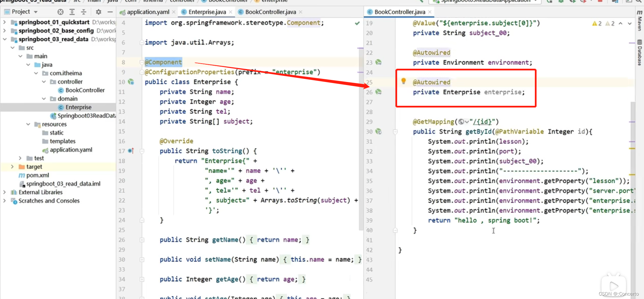Select springboot_03_read_data.iml file

[x=63, y=184]
